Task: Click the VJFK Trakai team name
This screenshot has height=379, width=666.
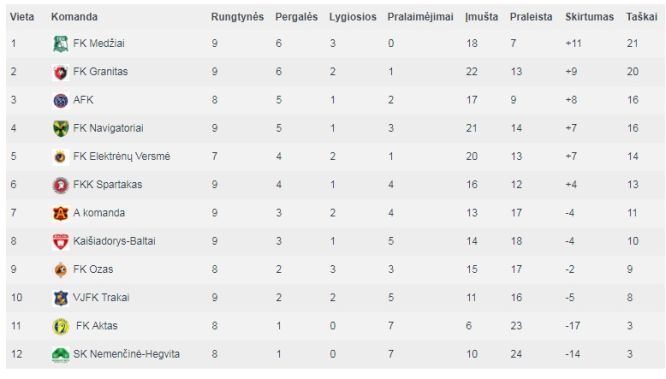Action: 101,297
